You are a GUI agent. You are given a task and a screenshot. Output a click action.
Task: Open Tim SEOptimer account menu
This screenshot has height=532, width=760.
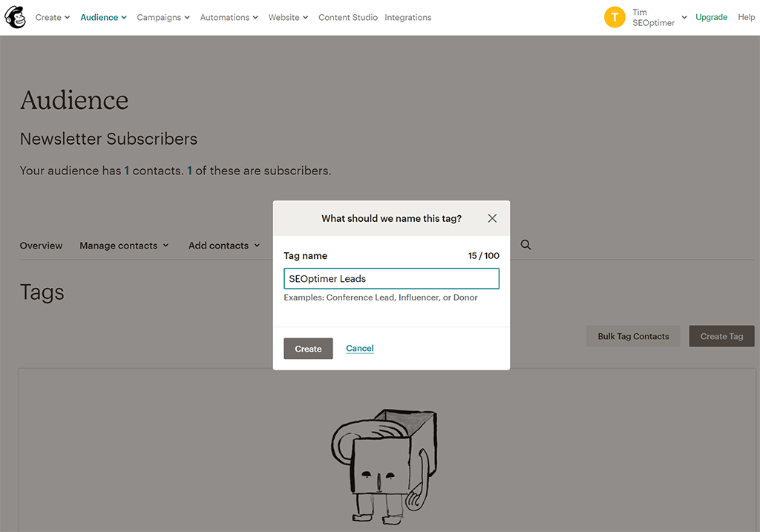click(x=658, y=17)
